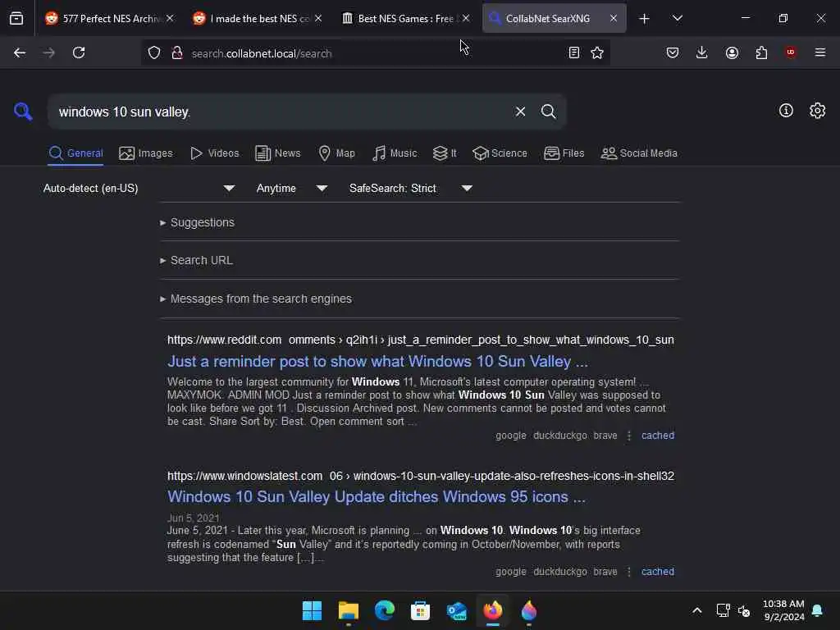Select the General search category
Viewport: 840px width, 630px height.
click(75, 153)
